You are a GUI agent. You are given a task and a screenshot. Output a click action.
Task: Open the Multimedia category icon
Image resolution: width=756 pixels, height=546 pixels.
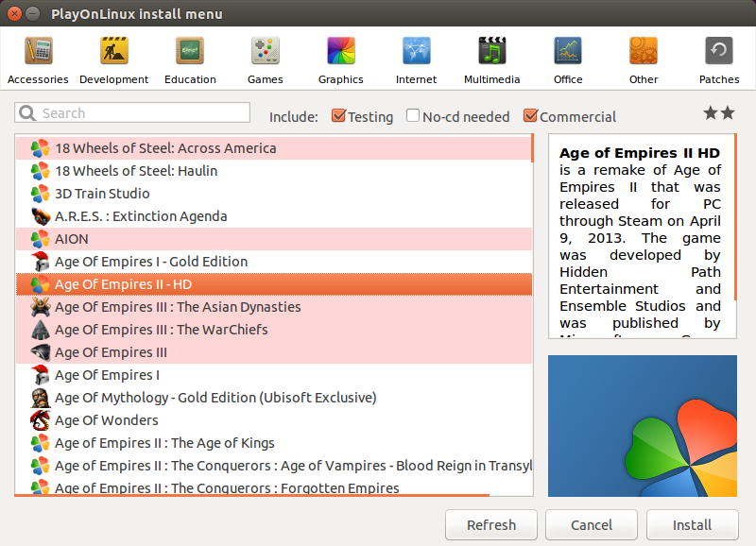[x=491, y=51]
